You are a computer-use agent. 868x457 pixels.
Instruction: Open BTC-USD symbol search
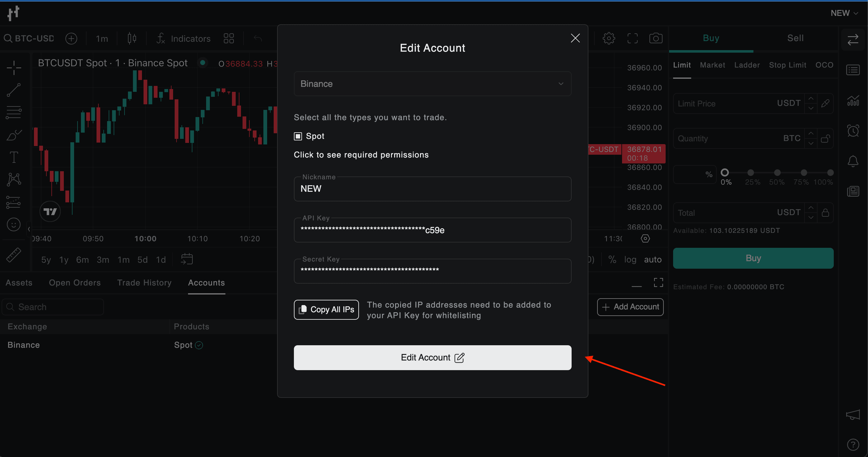(x=29, y=38)
